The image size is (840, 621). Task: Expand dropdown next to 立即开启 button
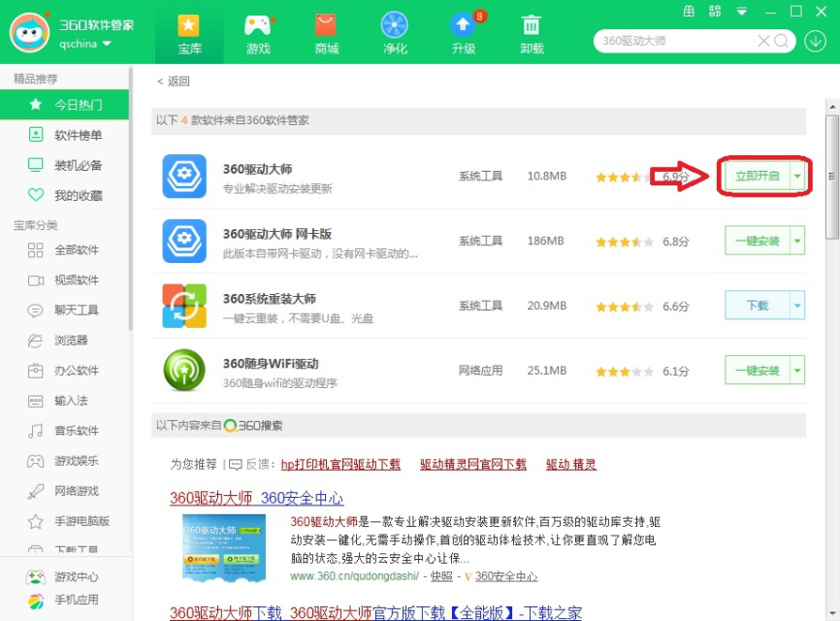797,176
